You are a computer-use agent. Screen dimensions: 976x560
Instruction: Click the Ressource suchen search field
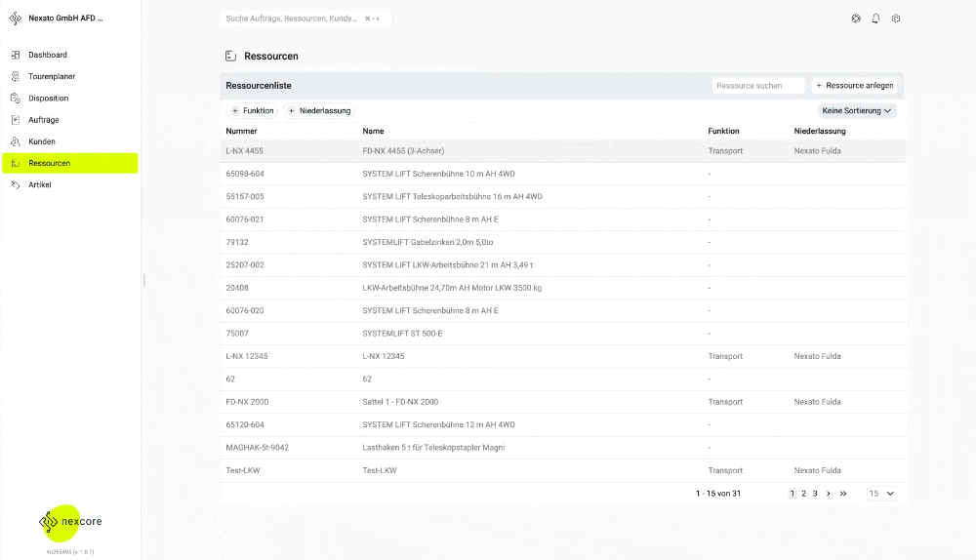(757, 86)
